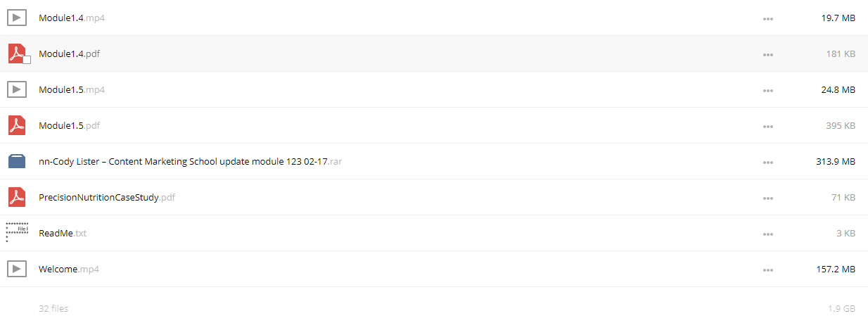The height and width of the screenshot is (323, 868).
Task: Tick the checkbox on Module1.4.pdf icon
Action: point(27,60)
